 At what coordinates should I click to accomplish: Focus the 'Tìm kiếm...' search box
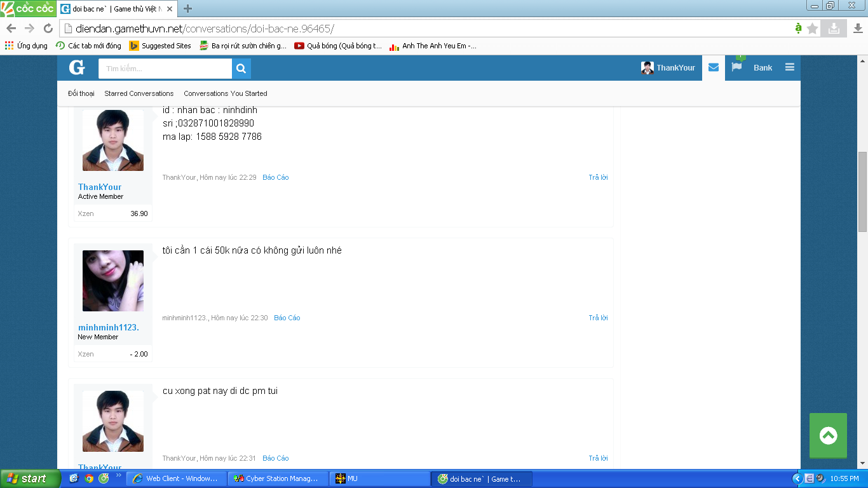click(165, 69)
